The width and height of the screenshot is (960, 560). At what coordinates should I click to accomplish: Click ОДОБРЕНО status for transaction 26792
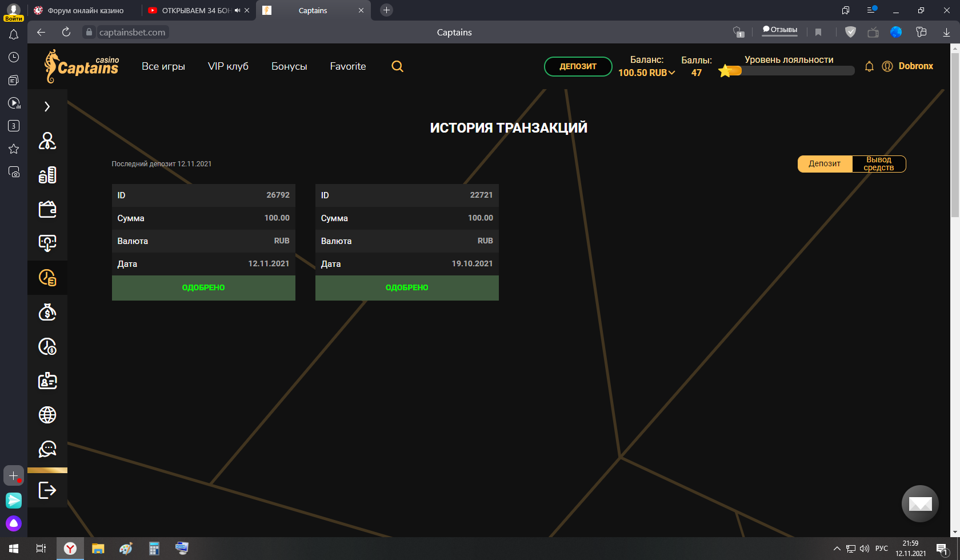[203, 288]
